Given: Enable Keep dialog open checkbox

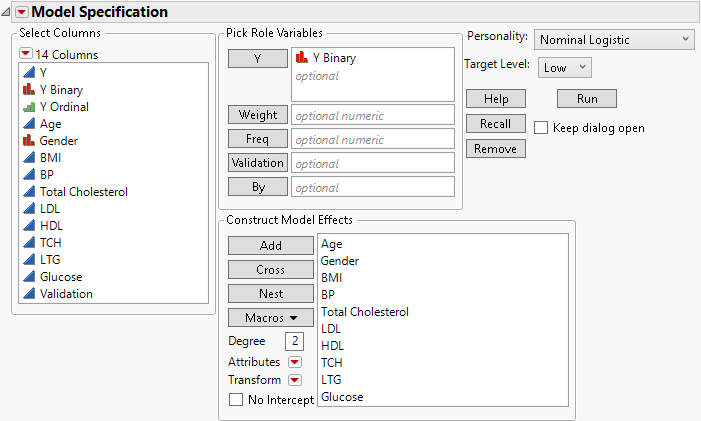Looking at the screenshot, I should (x=541, y=128).
